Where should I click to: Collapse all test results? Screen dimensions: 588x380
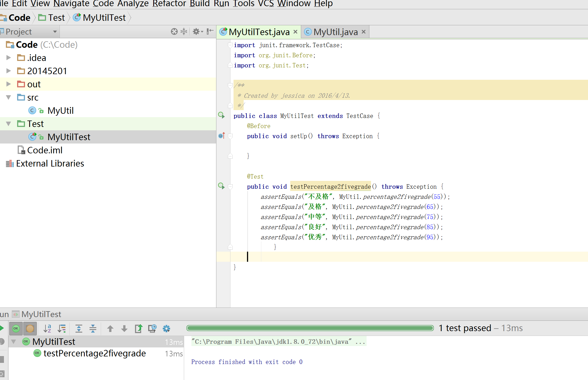tap(93, 328)
